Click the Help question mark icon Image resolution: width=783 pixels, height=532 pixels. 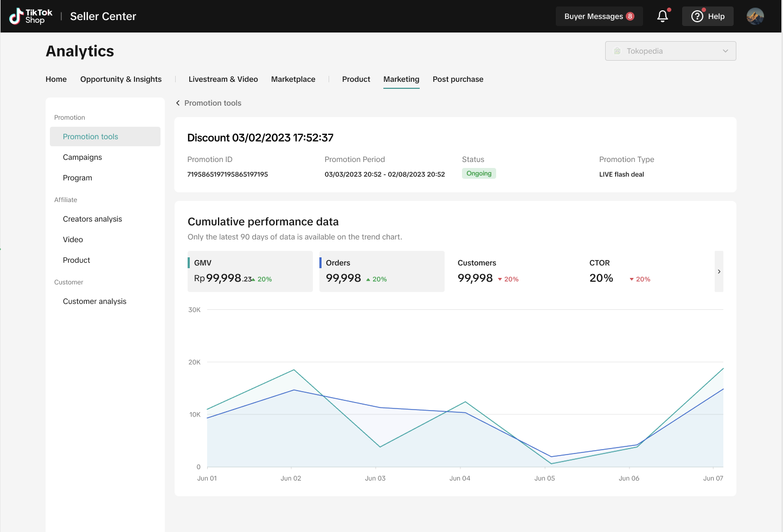(697, 16)
